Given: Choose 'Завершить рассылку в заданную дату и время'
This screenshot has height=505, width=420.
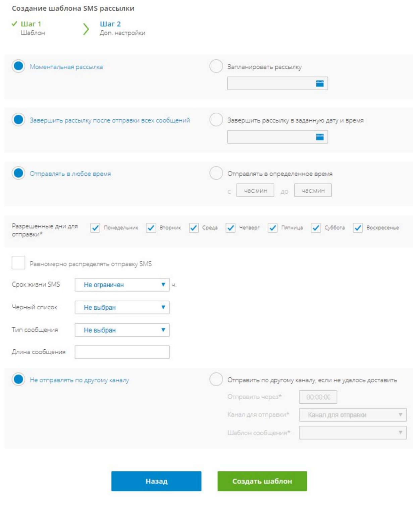Looking at the screenshot, I should point(216,120).
